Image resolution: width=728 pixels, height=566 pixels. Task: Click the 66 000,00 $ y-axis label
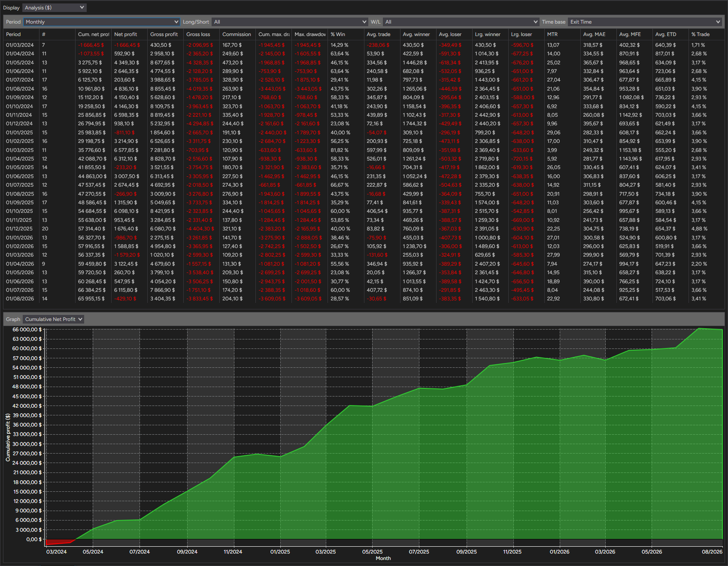click(x=27, y=330)
